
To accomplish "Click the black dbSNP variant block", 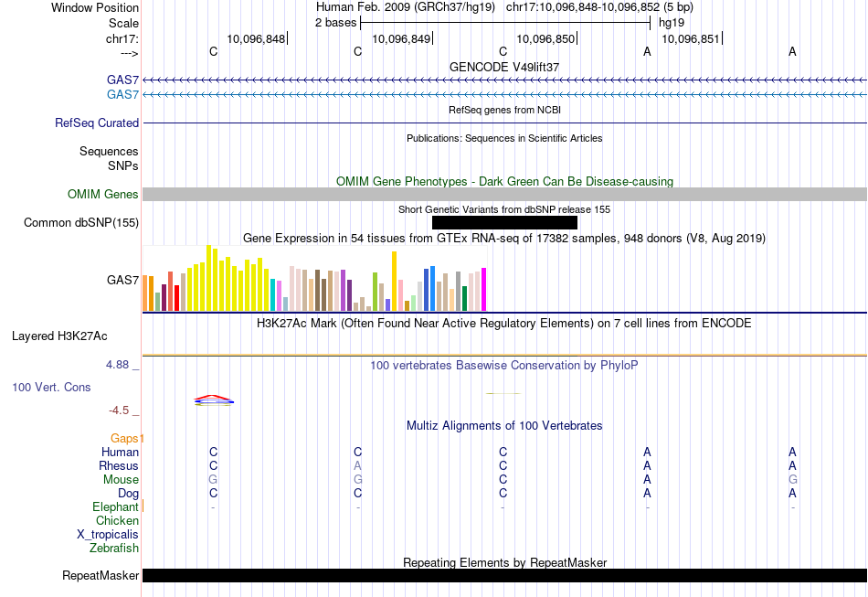I will 504,223.
